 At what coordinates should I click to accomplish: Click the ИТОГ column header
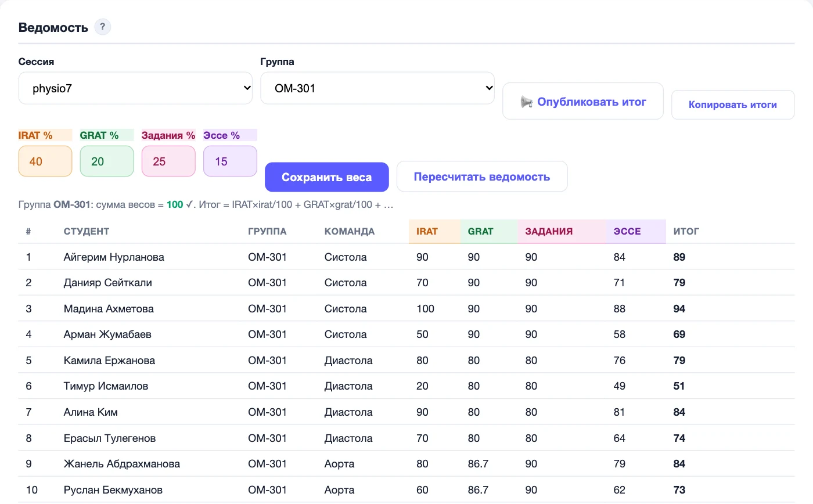686,231
